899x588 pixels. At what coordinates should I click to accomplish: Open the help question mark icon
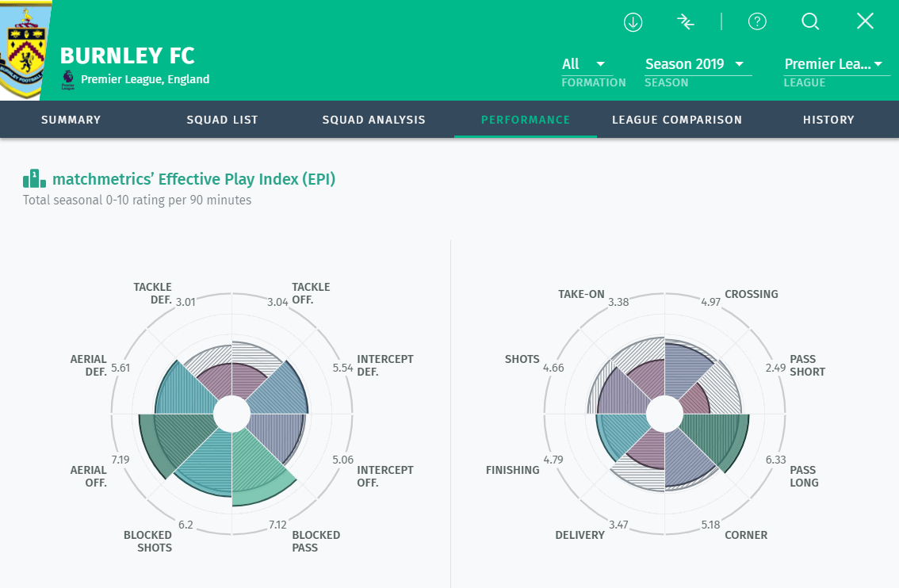757,21
